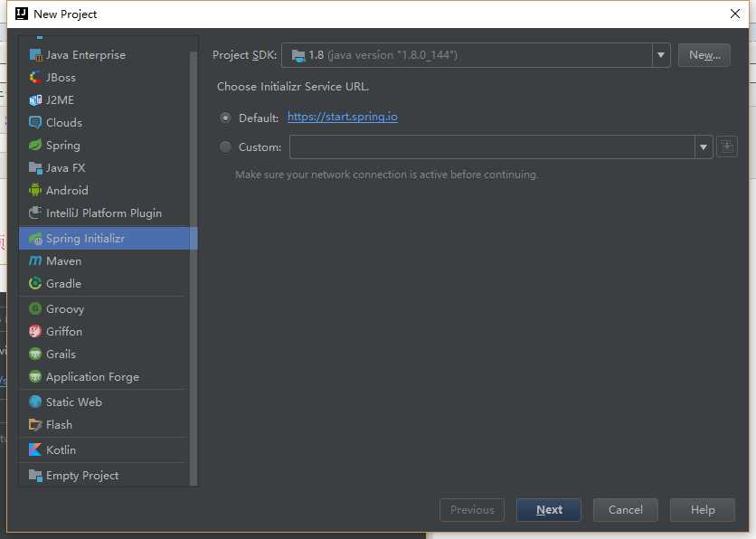756x539 pixels.
Task: Select the Kotlin label
Action: click(x=61, y=449)
